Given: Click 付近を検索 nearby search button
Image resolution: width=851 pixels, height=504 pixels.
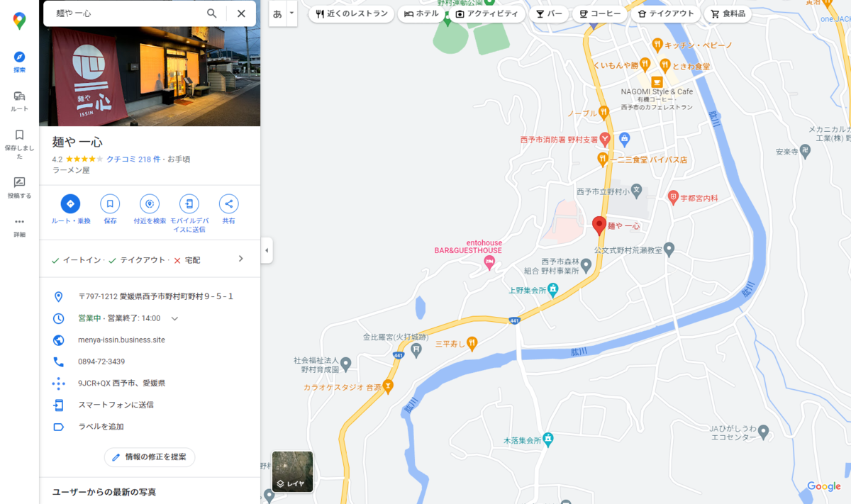Looking at the screenshot, I should point(150,204).
